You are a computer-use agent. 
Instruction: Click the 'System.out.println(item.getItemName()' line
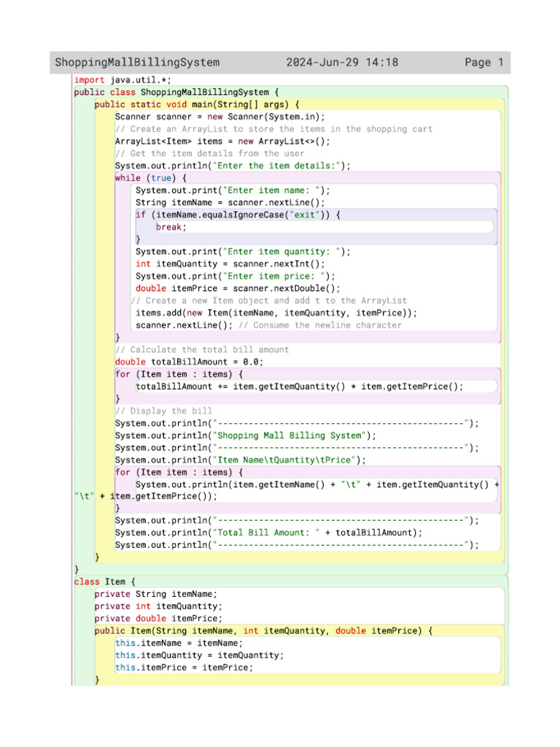click(x=317, y=485)
